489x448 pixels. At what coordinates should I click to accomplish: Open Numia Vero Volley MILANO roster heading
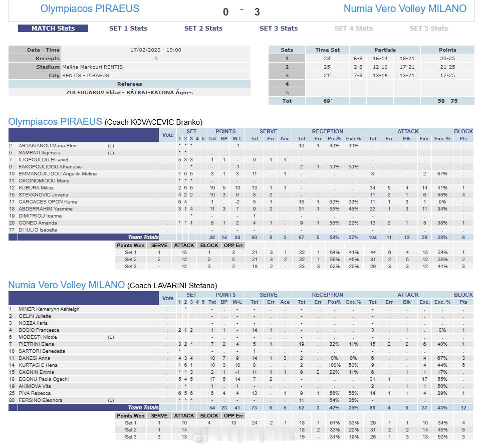click(x=67, y=285)
